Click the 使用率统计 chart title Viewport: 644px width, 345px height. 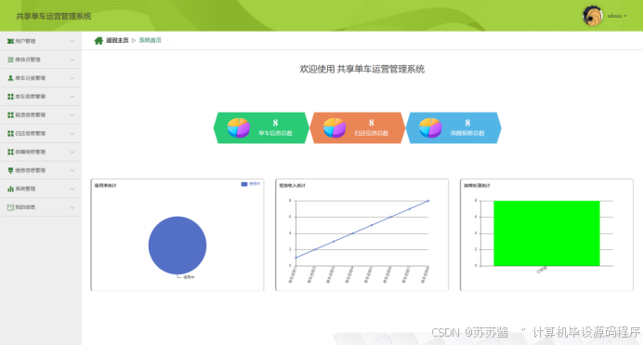pos(106,185)
